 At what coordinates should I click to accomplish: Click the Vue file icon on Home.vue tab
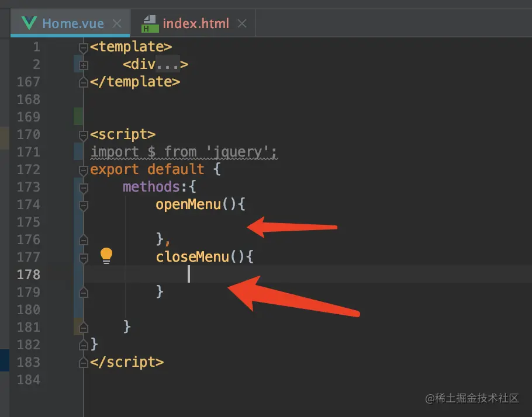click(29, 23)
